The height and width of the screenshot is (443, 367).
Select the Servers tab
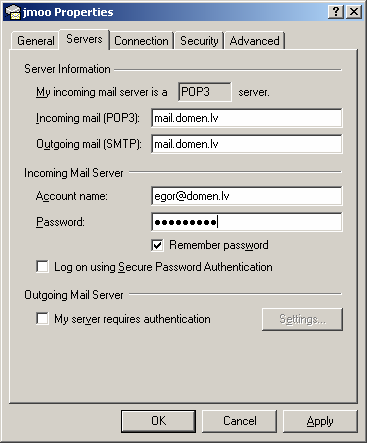click(x=84, y=39)
